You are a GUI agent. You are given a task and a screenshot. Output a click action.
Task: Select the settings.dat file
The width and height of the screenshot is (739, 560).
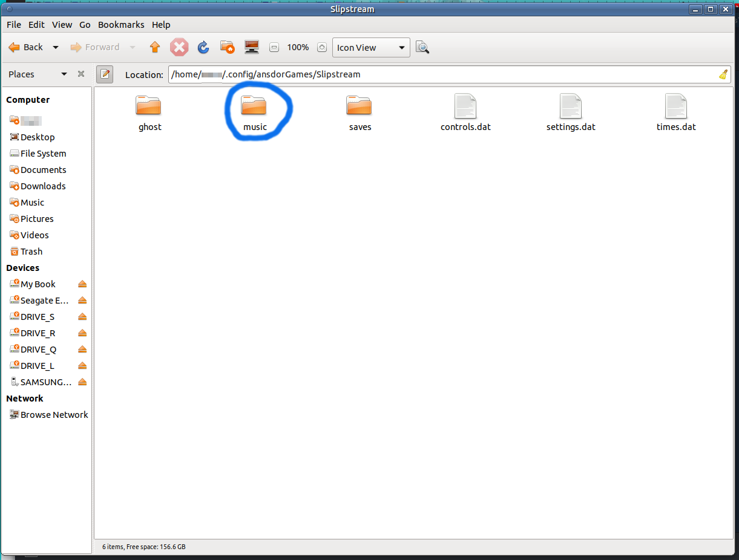click(x=571, y=113)
